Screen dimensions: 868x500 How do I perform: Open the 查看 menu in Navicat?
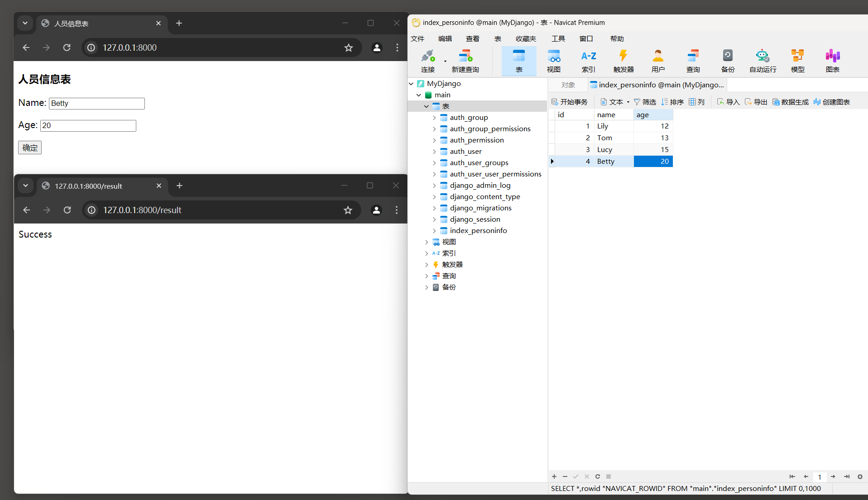tap(473, 39)
